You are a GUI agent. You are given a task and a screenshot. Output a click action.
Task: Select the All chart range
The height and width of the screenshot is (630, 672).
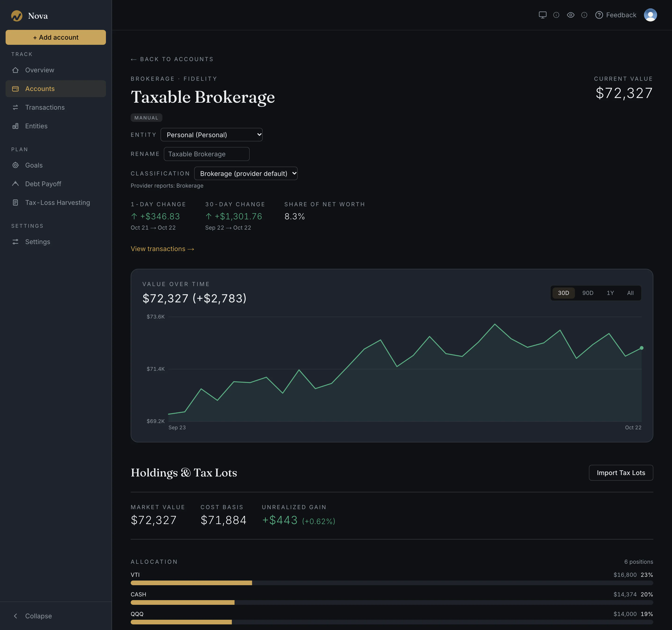pos(630,293)
